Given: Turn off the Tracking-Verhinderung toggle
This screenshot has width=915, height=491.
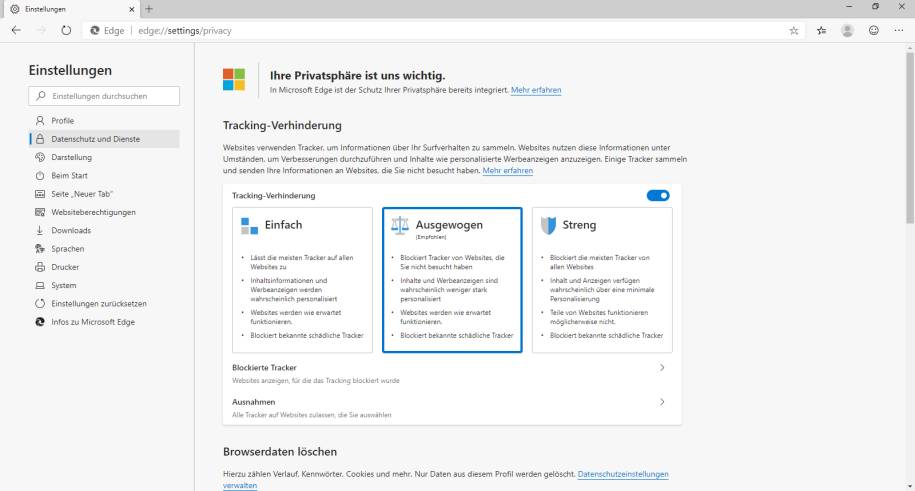Looking at the screenshot, I should tap(658, 196).
